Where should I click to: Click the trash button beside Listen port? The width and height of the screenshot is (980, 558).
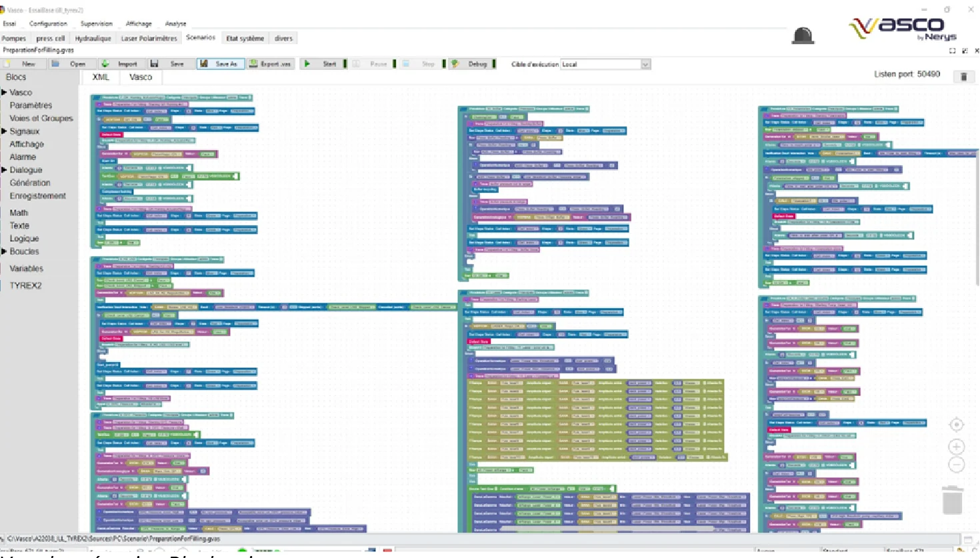coord(963,77)
